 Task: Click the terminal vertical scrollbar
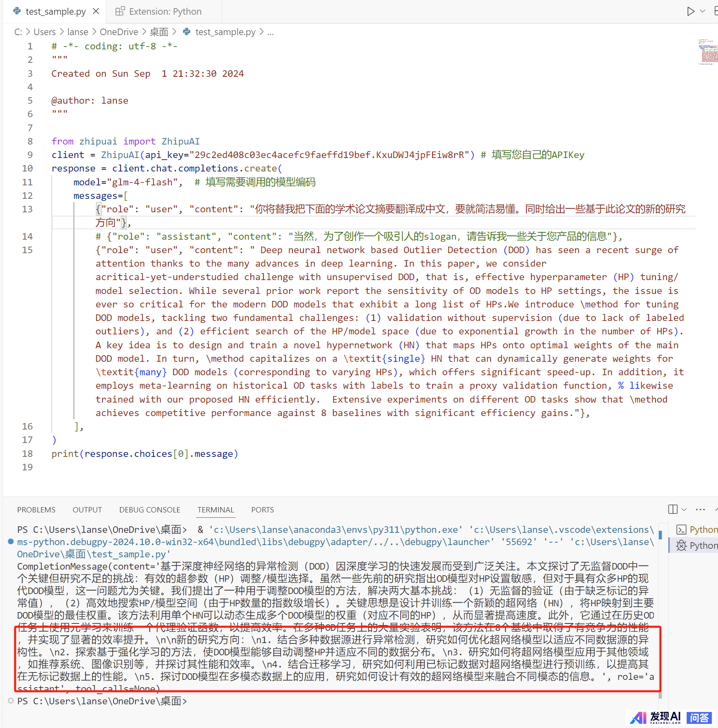(x=660, y=612)
